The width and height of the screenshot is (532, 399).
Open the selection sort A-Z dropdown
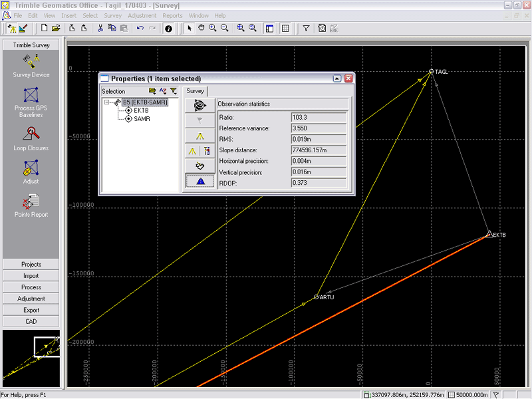coord(163,91)
